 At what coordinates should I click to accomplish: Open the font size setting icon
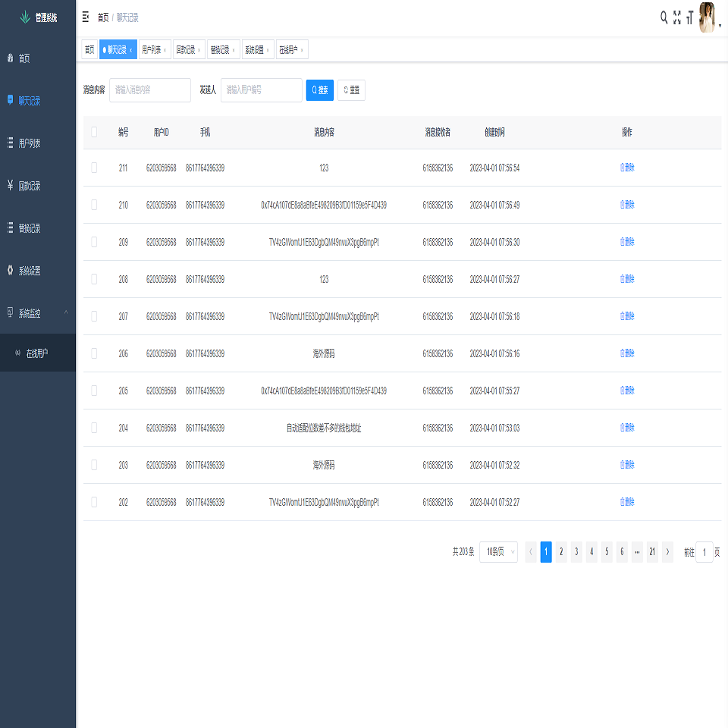[689, 17]
